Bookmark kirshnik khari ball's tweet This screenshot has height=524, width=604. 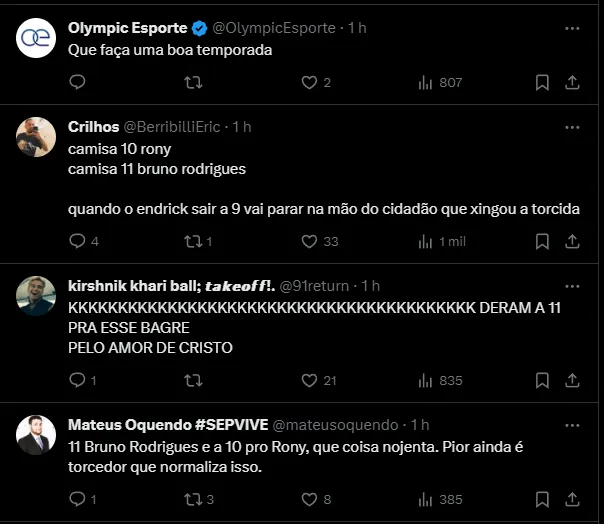[542, 380]
